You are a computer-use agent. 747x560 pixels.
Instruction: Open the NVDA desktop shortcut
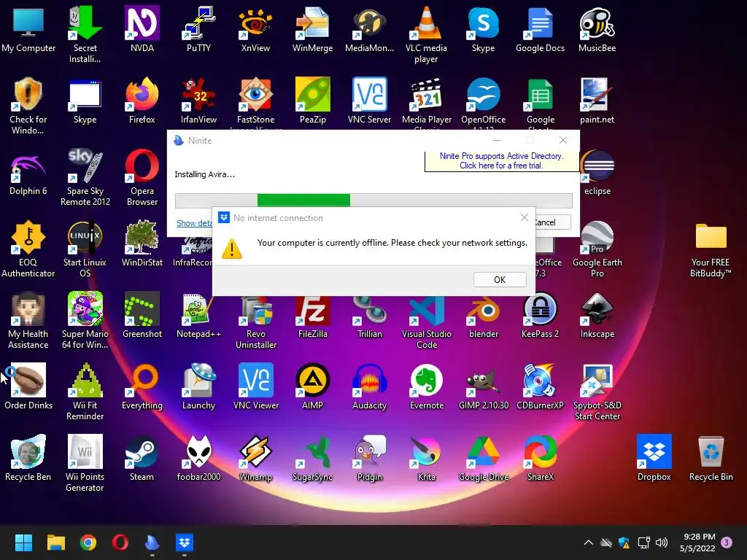pyautogui.click(x=142, y=29)
